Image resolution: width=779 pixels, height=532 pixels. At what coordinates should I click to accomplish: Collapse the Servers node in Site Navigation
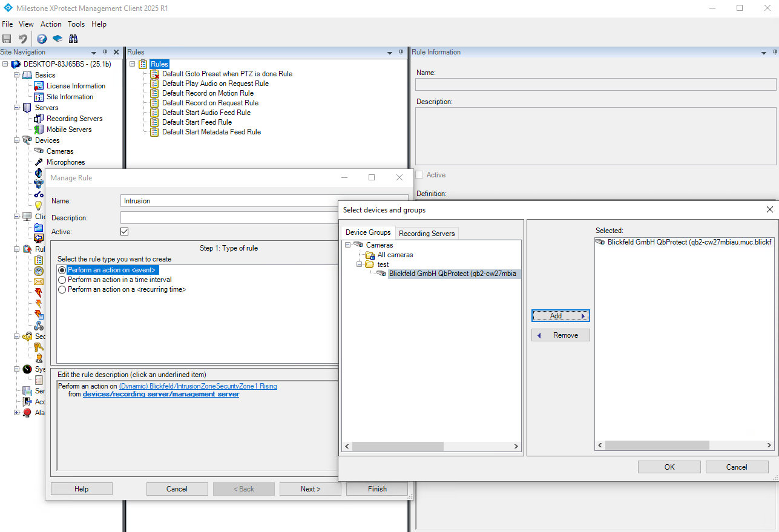[16, 108]
